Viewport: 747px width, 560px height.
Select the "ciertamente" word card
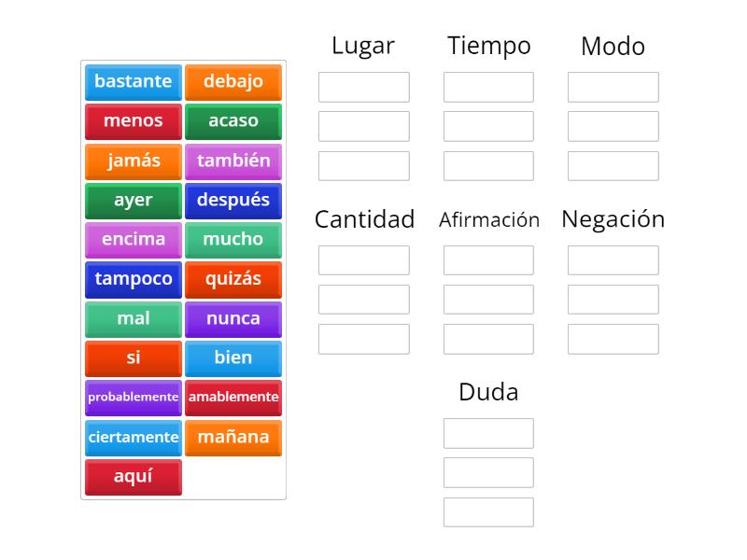pos(133,437)
